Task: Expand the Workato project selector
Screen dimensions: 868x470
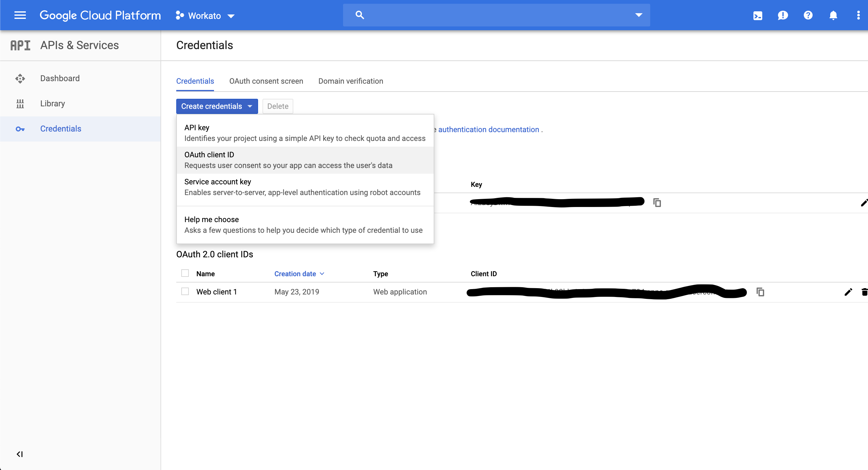Action: [x=231, y=16]
